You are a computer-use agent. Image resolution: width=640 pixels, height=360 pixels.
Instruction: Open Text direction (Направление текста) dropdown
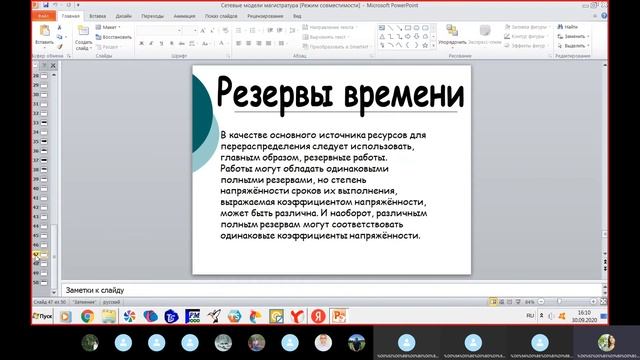click(330, 27)
